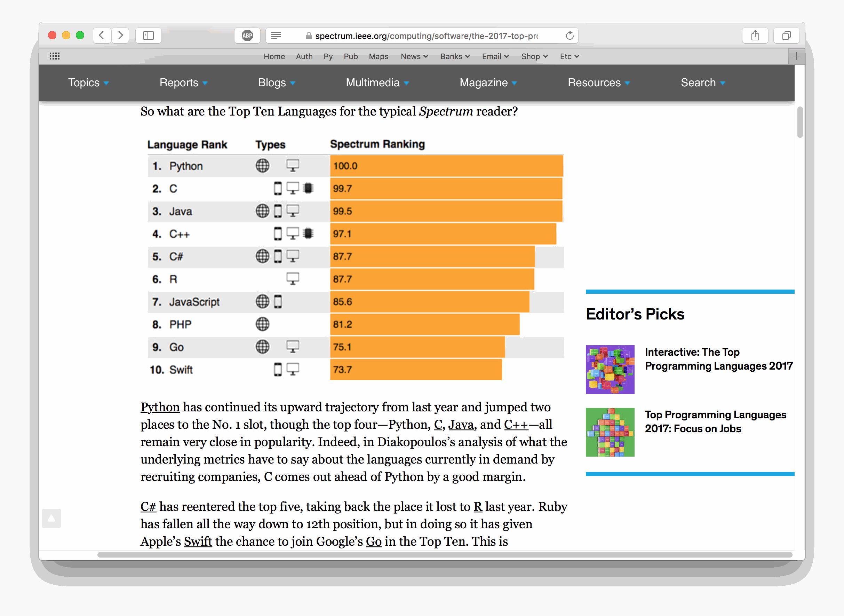Click the globe icon in PHP row

262,324
